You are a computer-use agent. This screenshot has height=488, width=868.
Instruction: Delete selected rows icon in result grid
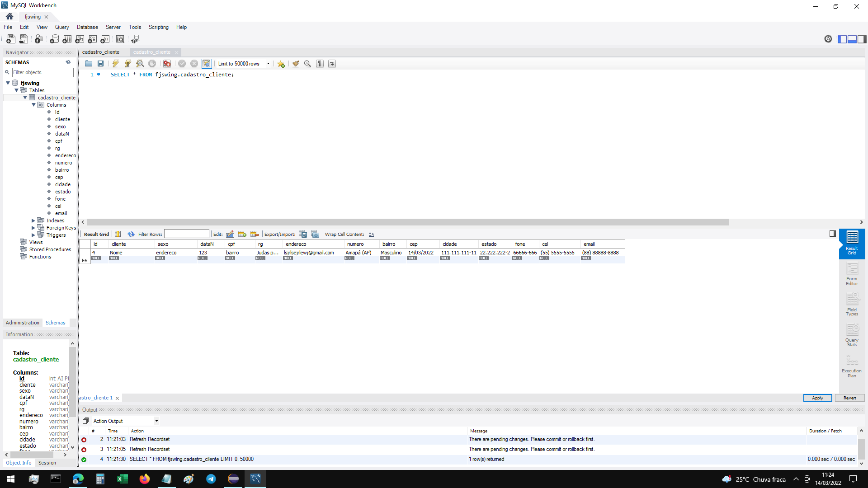255,234
